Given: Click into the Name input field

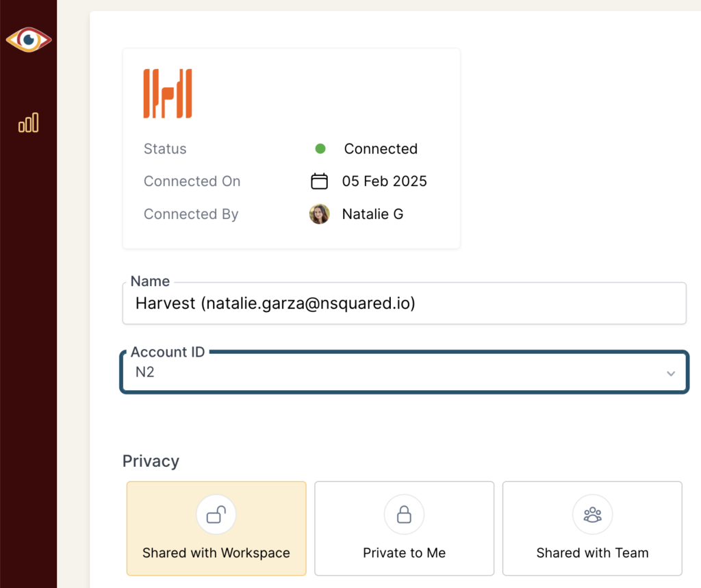Looking at the screenshot, I should (x=404, y=303).
